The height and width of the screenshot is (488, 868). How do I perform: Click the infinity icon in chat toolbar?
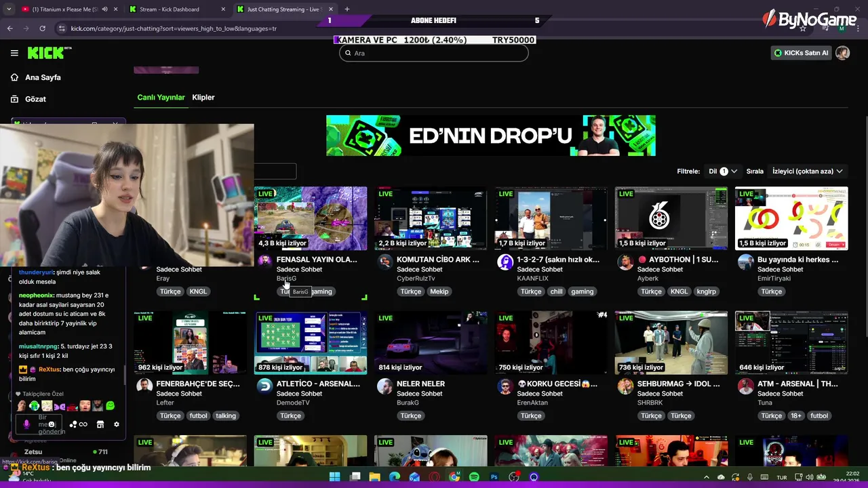[x=83, y=424]
